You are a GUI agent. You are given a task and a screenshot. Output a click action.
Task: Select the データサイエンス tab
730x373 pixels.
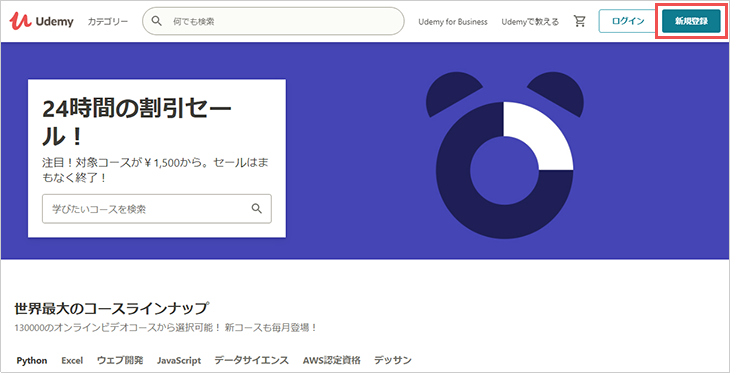[251, 360]
